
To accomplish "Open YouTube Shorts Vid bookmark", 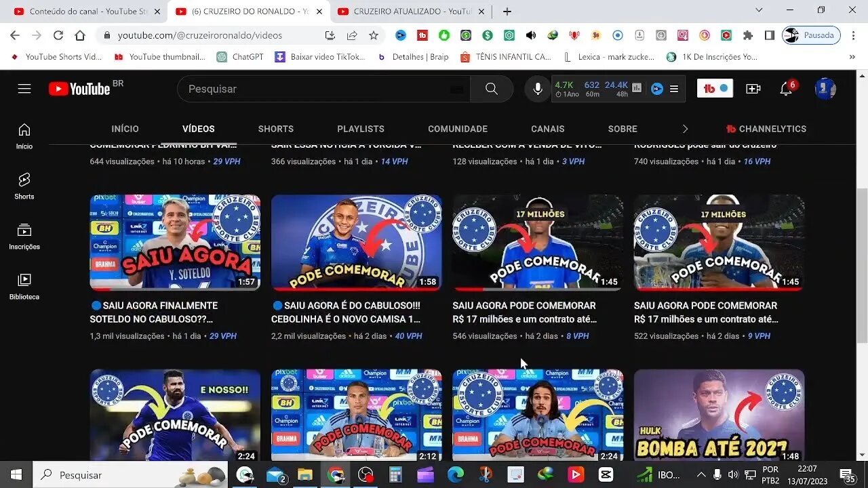I will 56,57.
